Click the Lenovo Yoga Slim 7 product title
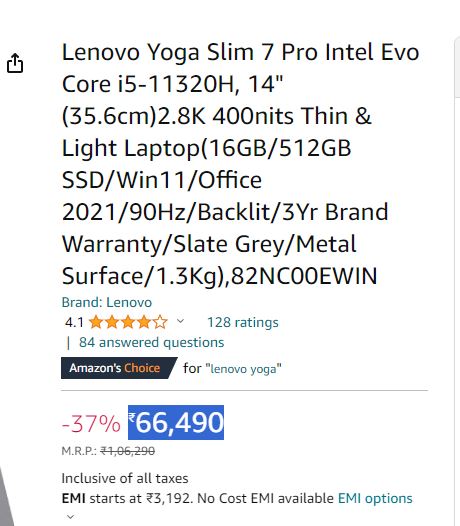The height and width of the screenshot is (526, 460). click(241, 164)
